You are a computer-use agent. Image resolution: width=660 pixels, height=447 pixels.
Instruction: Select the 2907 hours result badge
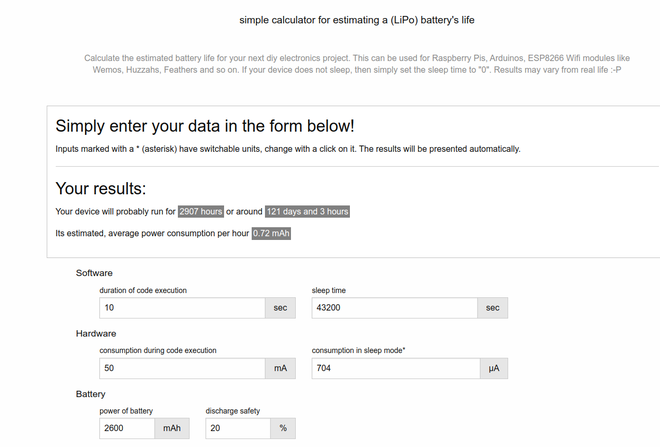pos(201,211)
